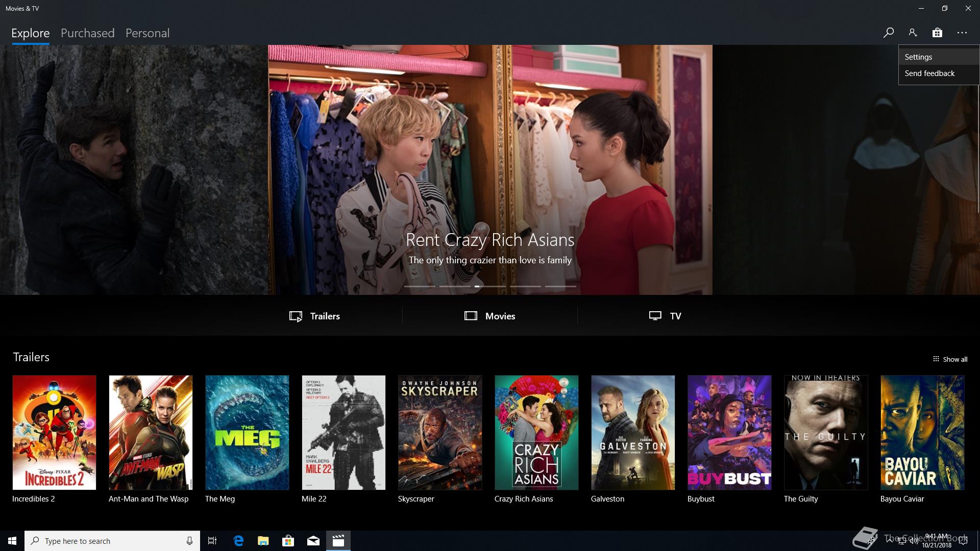The height and width of the screenshot is (551, 980).
Task: Click the Movies & TV taskbar icon
Action: pos(338,541)
